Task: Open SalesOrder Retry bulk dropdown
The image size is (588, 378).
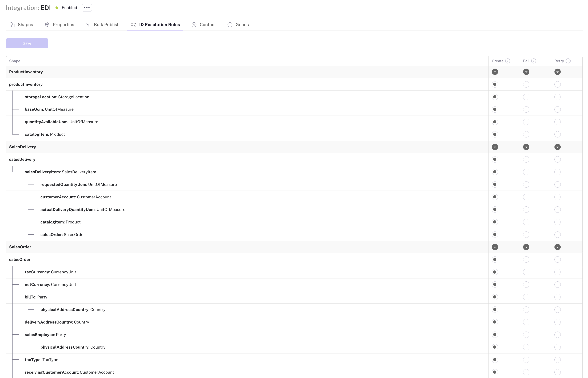Action: [557, 247]
